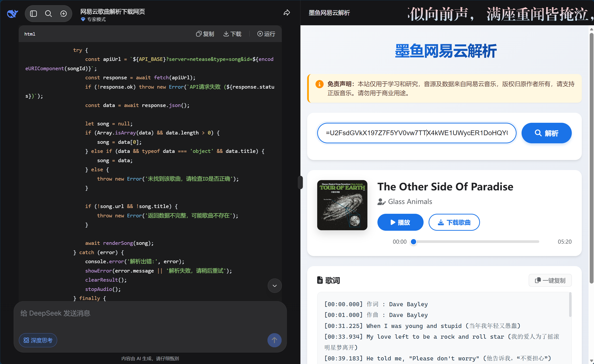Click the lyric line '作曲 : Dave Bayley'
Image resolution: width=594 pixels, height=364 pixels.
[x=376, y=315]
